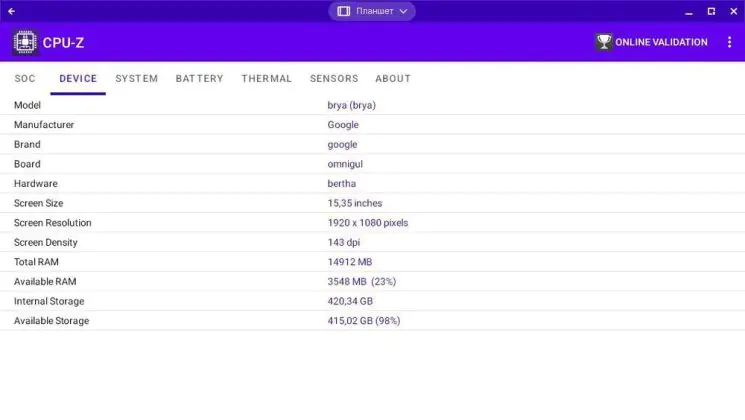Select the DEVICE tab
Image resolution: width=745 pixels, height=420 pixels.
coord(78,78)
